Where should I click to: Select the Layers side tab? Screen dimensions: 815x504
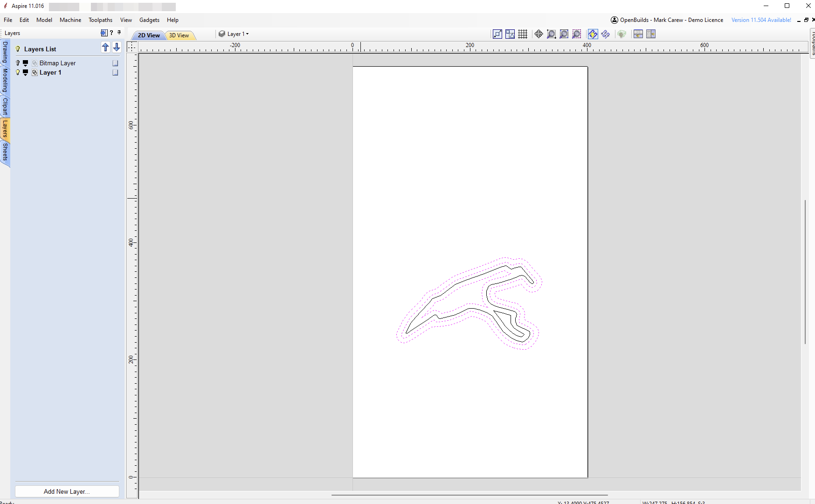click(5, 128)
